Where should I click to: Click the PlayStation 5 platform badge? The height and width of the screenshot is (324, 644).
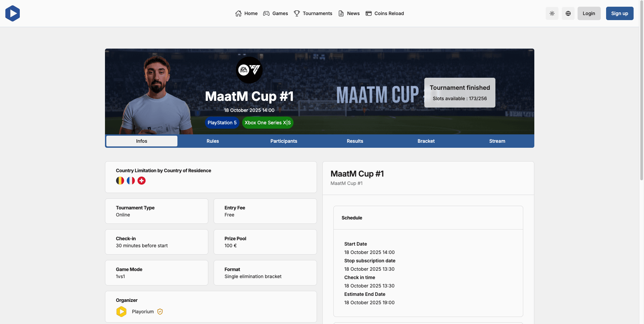click(222, 123)
